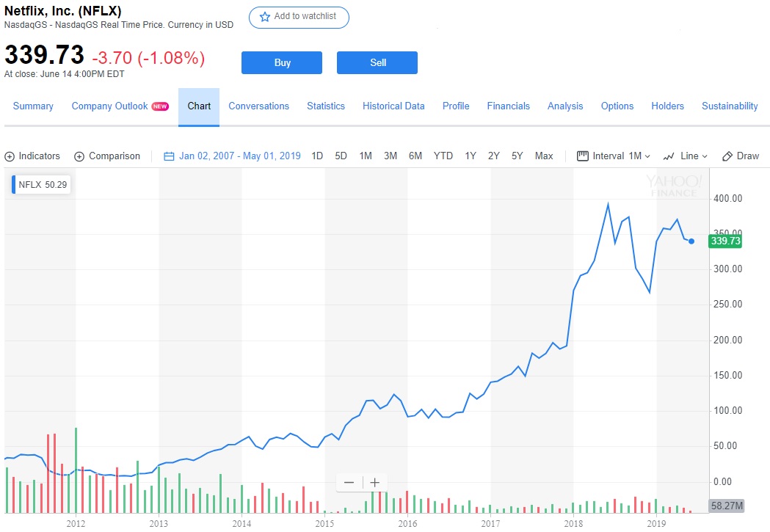Screen dimensions: 770x532
Task: Switch to the Historical Data tab
Action: pos(393,106)
